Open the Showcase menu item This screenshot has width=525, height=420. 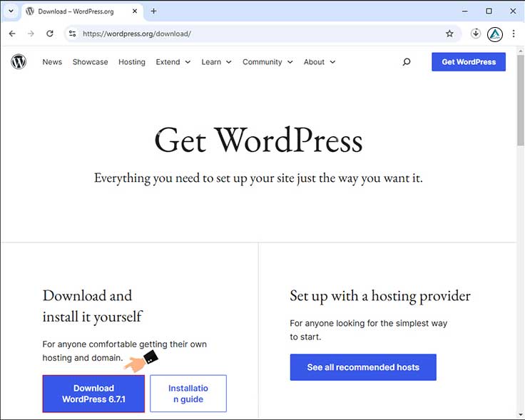point(91,62)
